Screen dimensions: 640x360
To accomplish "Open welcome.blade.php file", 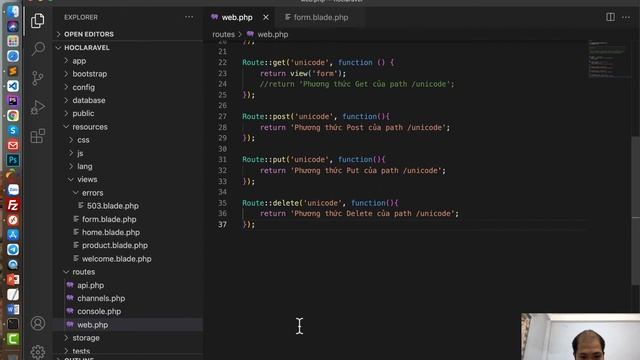I will click(x=127, y=259).
